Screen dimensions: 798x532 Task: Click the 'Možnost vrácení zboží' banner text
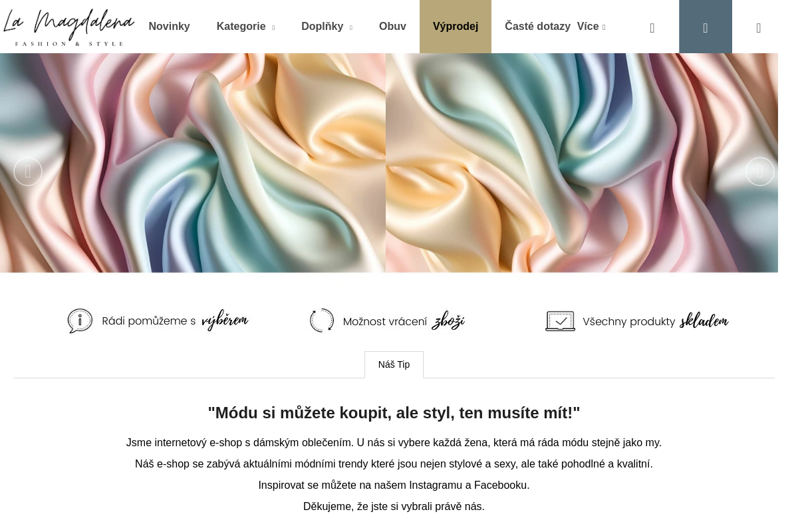(404, 321)
